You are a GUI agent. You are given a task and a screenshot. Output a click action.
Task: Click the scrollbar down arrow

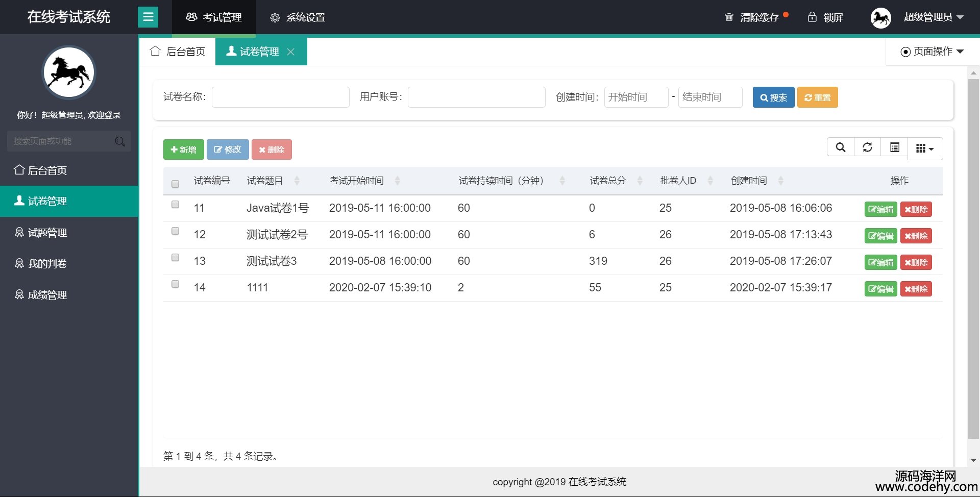pyautogui.click(x=973, y=460)
